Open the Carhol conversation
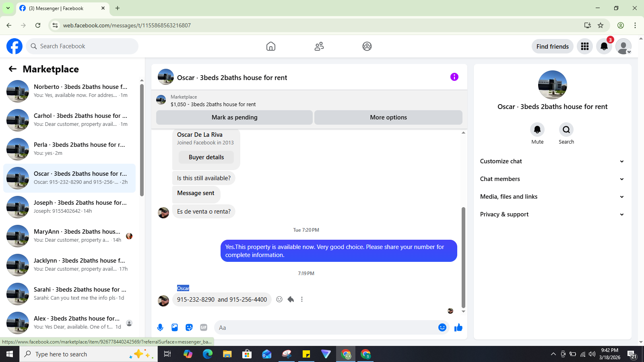The image size is (644, 362). (x=69, y=120)
